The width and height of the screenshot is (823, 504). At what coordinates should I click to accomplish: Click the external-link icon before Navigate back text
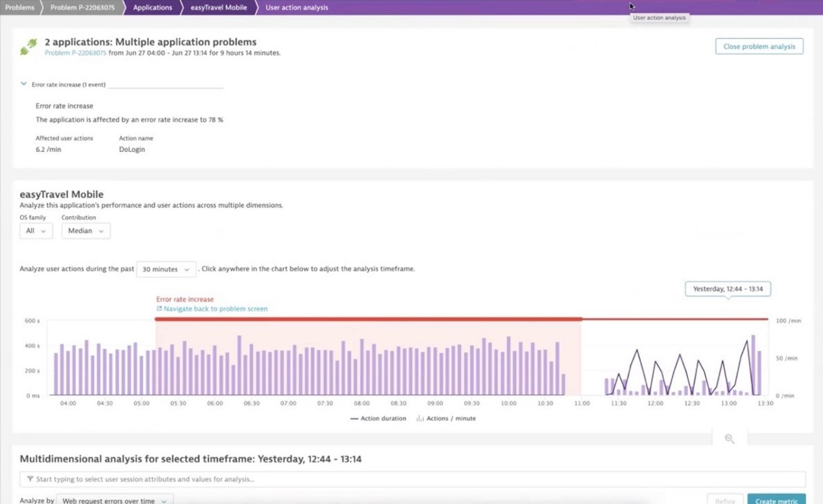159,309
